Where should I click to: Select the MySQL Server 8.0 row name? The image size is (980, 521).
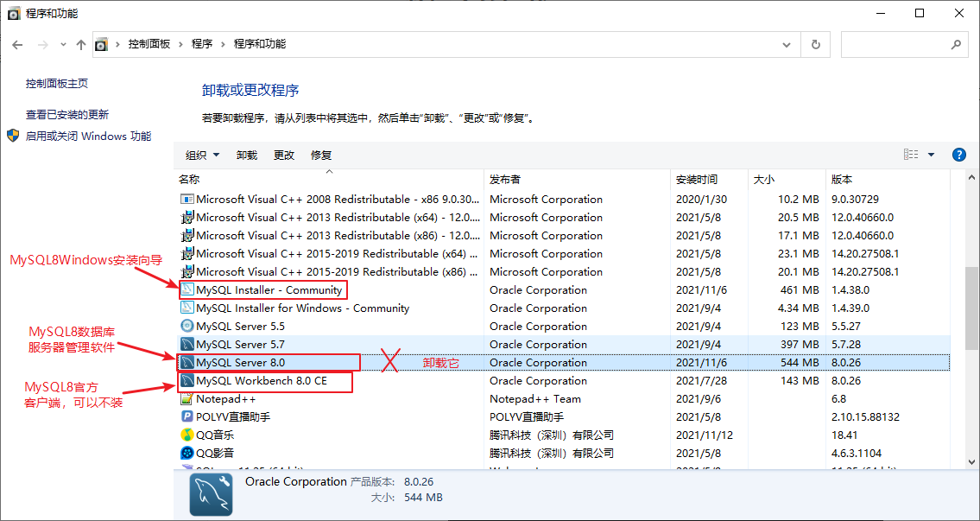click(x=241, y=362)
